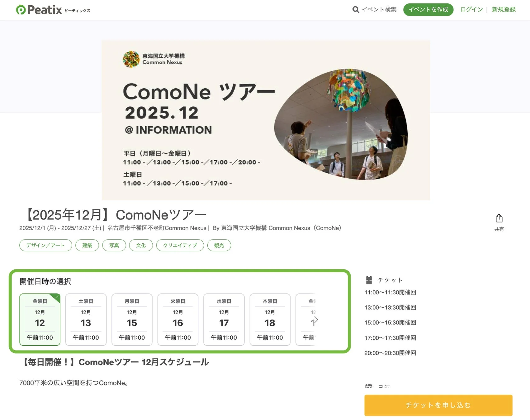Click the green checkmark on the 12月12 card
The width and height of the screenshot is (530, 420).
pos(56,297)
